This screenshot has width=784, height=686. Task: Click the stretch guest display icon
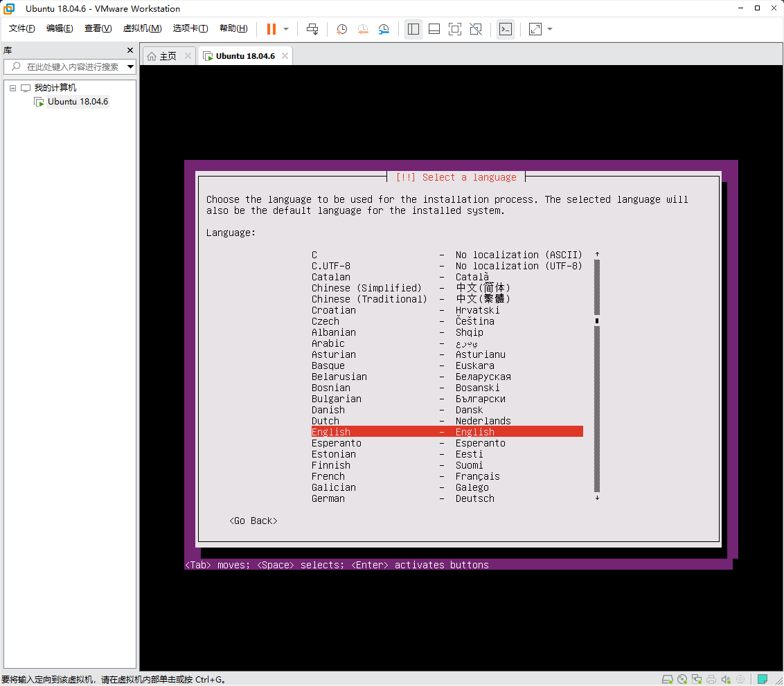tap(535, 29)
